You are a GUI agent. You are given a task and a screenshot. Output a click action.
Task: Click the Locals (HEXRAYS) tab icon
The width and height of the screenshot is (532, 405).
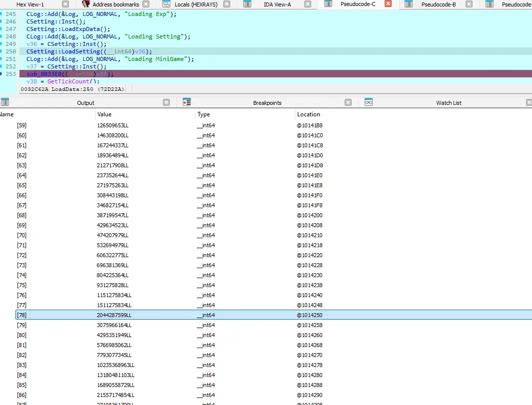click(x=166, y=4)
